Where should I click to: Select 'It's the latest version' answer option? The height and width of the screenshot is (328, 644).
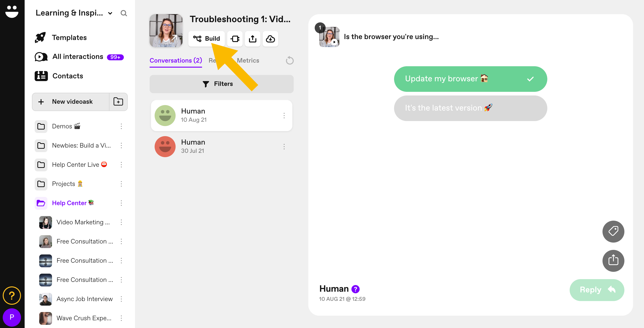pyautogui.click(x=470, y=108)
